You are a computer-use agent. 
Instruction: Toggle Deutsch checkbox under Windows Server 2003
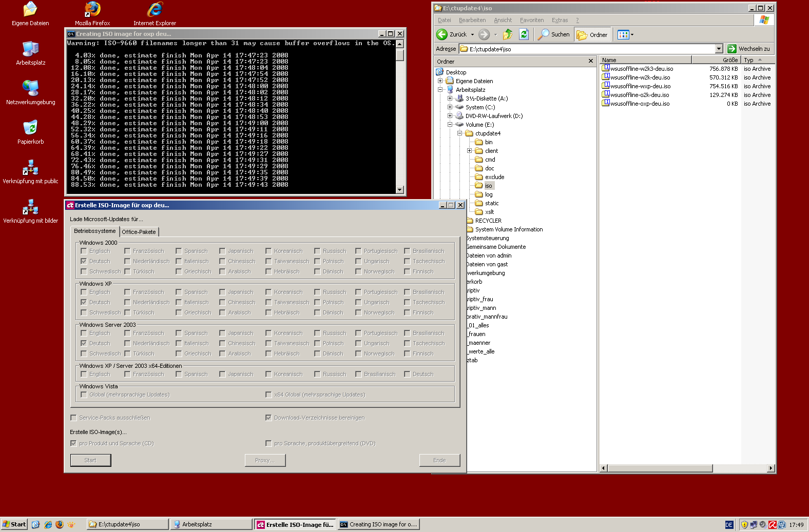(84, 343)
